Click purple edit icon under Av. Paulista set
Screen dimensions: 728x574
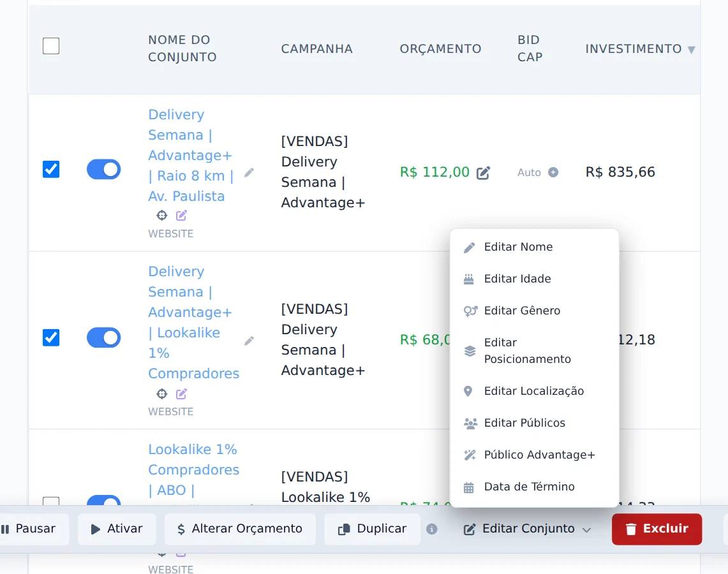click(182, 216)
